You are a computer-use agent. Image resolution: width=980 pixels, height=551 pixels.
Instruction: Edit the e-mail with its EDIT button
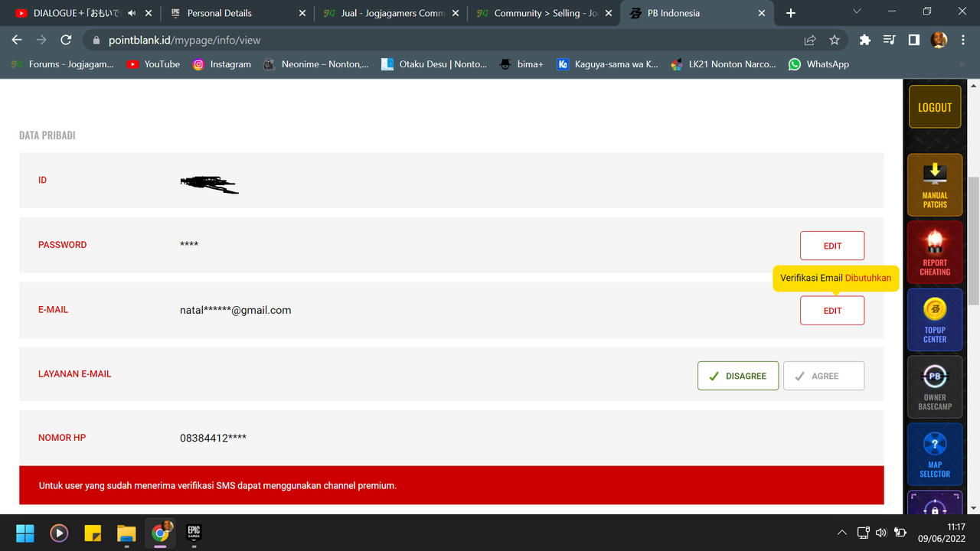click(832, 311)
